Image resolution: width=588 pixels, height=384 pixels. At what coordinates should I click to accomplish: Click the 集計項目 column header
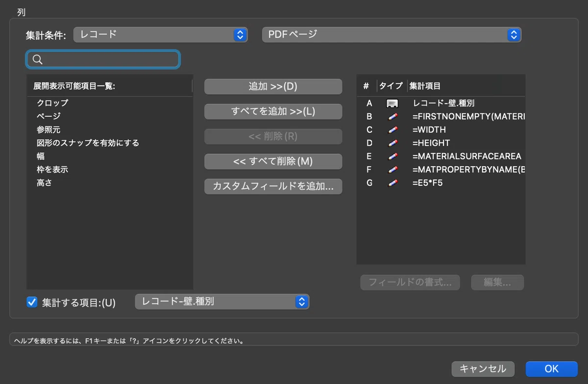point(466,86)
